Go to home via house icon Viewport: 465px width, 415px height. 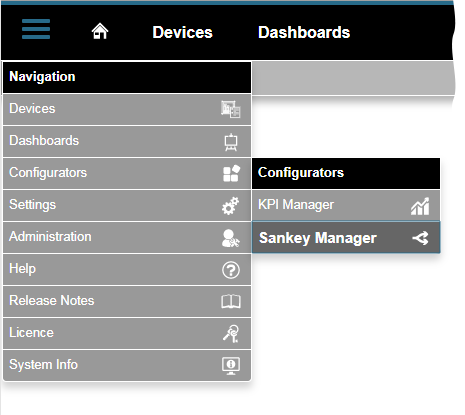click(x=100, y=31)
